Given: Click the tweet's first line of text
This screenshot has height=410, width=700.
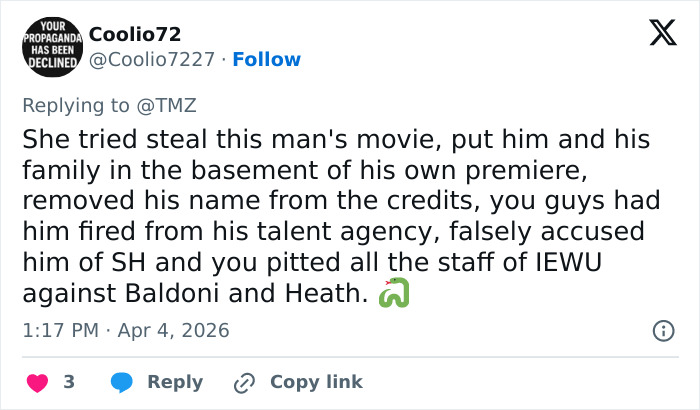Looking at the screenshot, I should [x=336, y=137].
